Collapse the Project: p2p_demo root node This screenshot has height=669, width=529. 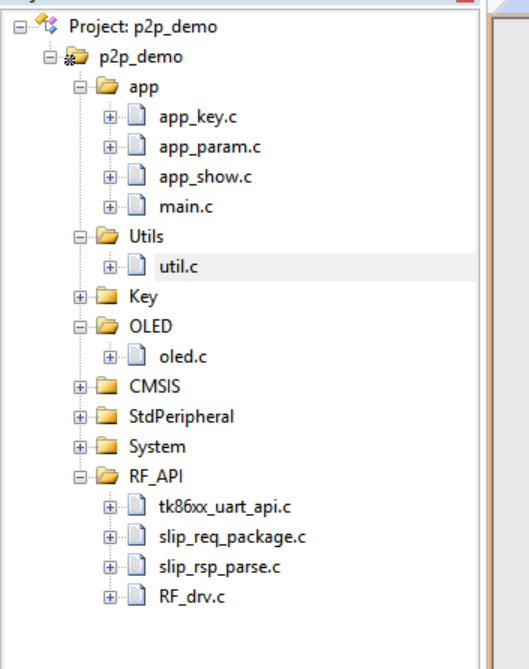(x=20, y=27)
